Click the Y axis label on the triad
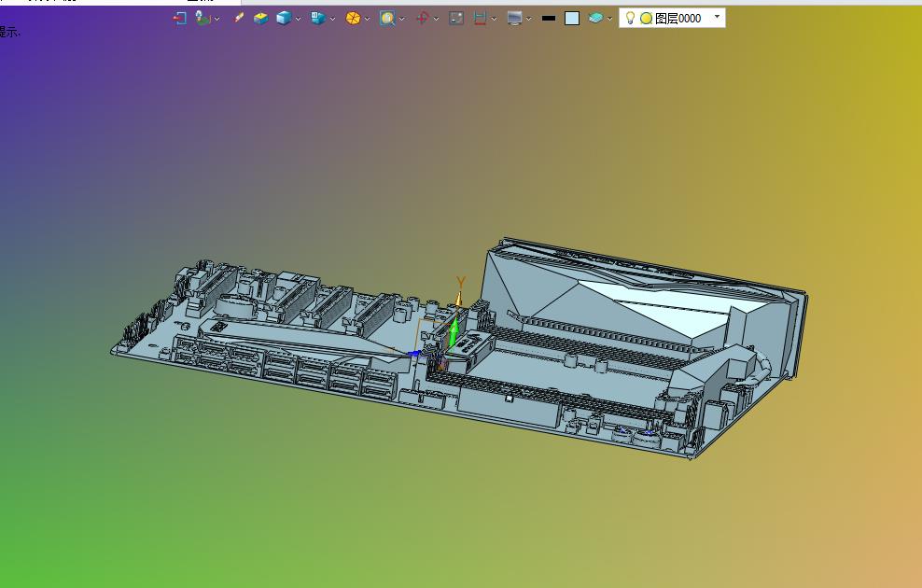 click(461, 283)
